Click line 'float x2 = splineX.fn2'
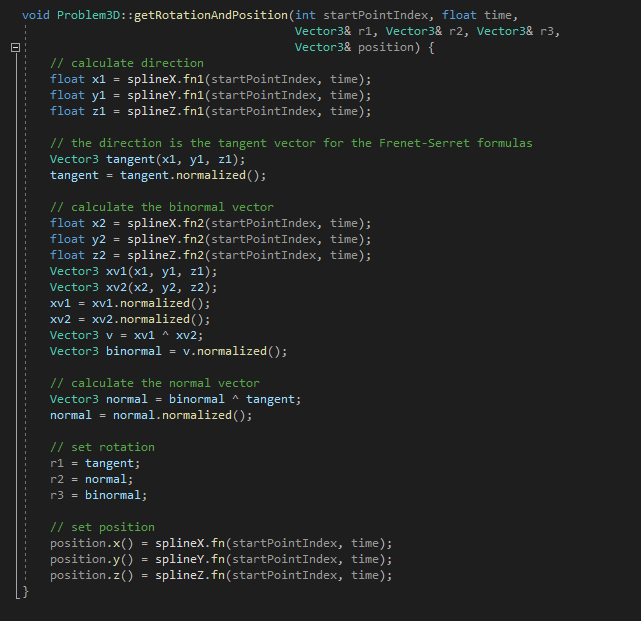The image size is (641, 621). click(x=211, y=223)
